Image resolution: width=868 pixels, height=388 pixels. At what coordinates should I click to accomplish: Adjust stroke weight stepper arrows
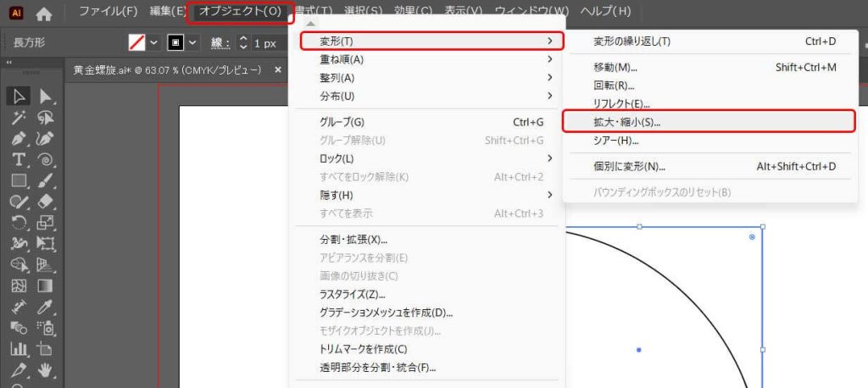[x=243, y=42]
